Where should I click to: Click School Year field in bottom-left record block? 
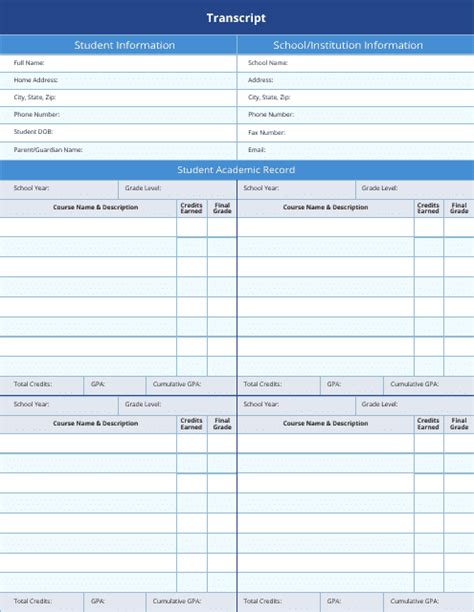(59, 405)
